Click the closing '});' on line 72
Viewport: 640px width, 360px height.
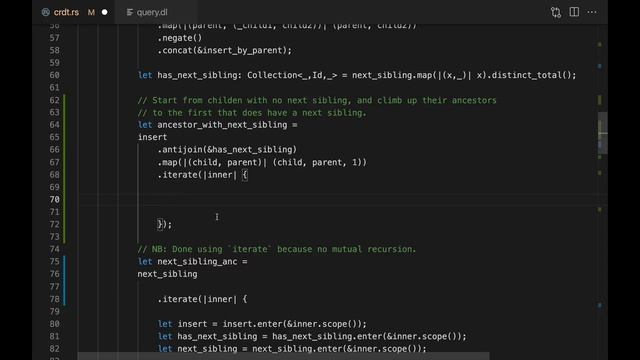click(x=165, y=224)
